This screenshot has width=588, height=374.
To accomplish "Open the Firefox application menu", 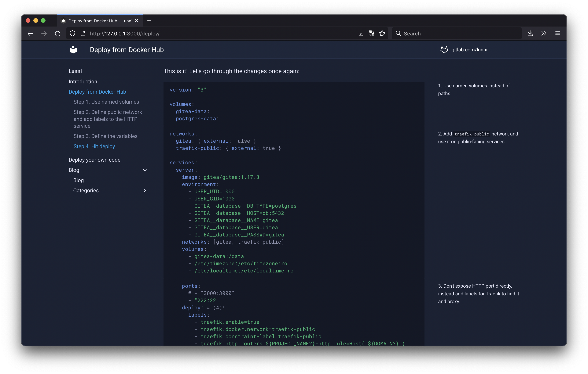I will [557, 33].
